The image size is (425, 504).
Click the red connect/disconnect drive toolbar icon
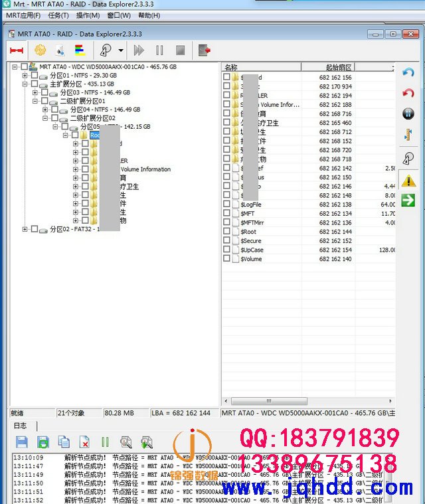(x=17, y=50)
